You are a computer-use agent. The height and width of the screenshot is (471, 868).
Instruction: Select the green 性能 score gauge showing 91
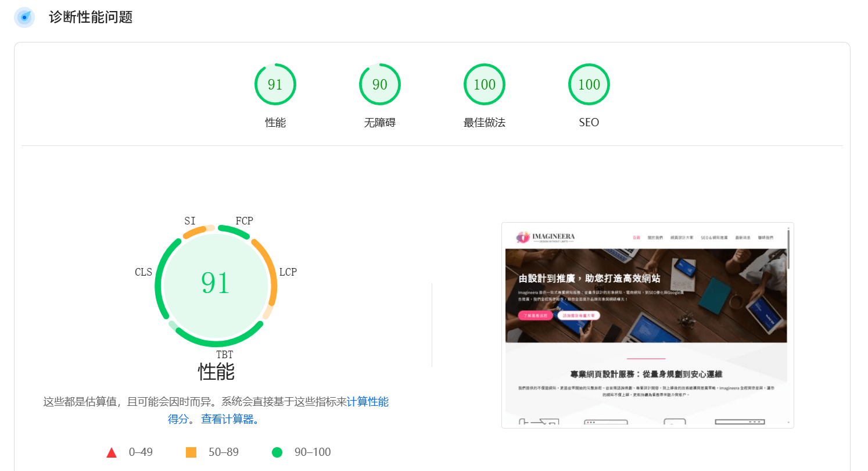(275, 84)
